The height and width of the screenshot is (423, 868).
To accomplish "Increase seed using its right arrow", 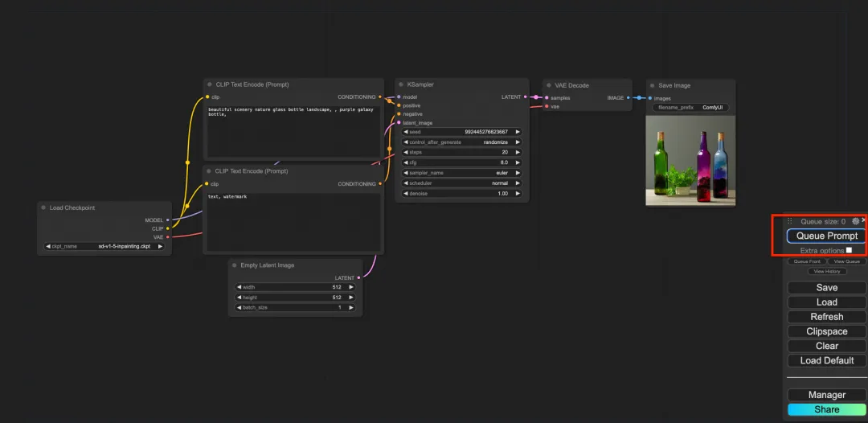I will [518, 132].
